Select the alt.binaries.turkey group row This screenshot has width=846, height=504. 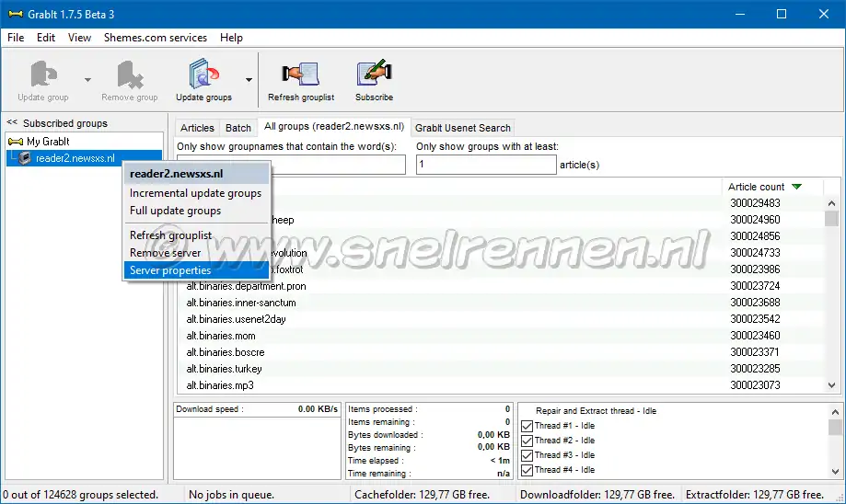click(x=501, y=369)
